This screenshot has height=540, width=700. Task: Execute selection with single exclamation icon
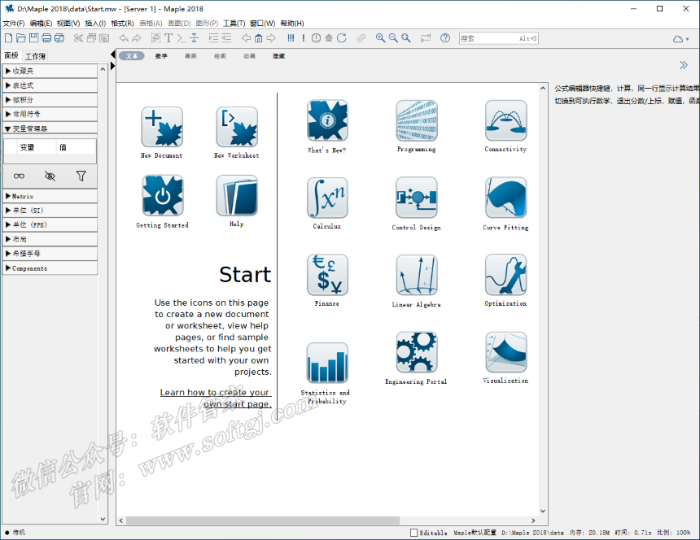[x=304, y=38]
